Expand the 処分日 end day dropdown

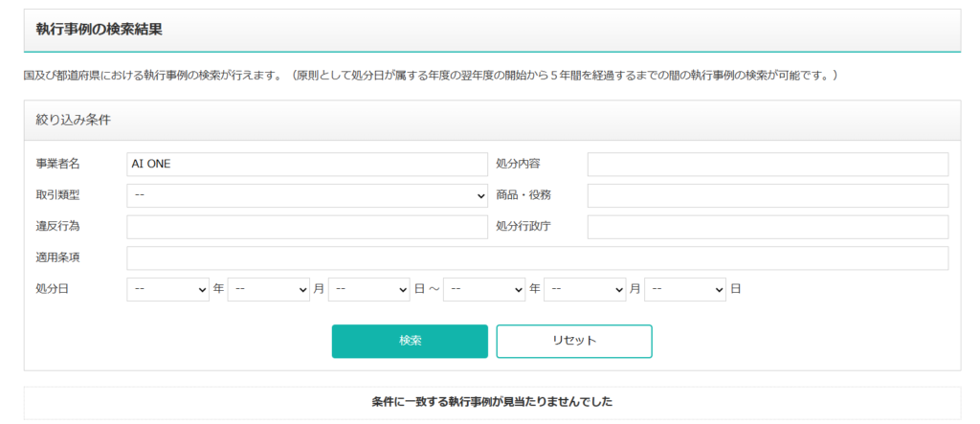pos(685,289)
